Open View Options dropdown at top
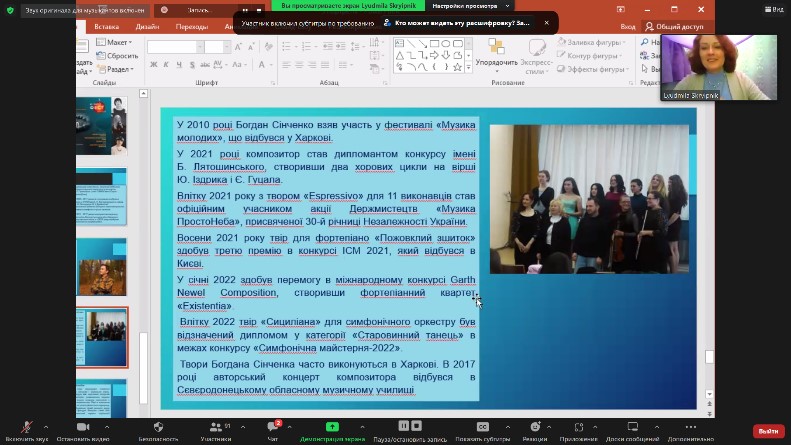 [470, 6]
